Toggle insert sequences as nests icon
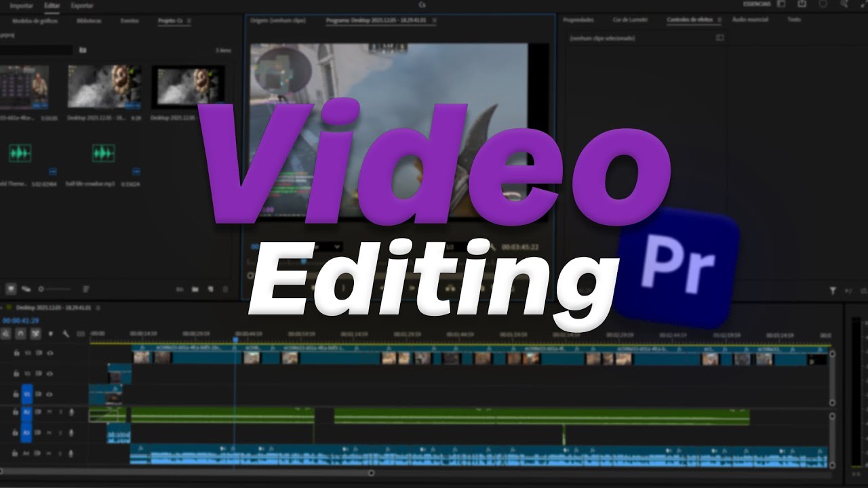The width and height of the screenshot is (868, 488). 5,333
